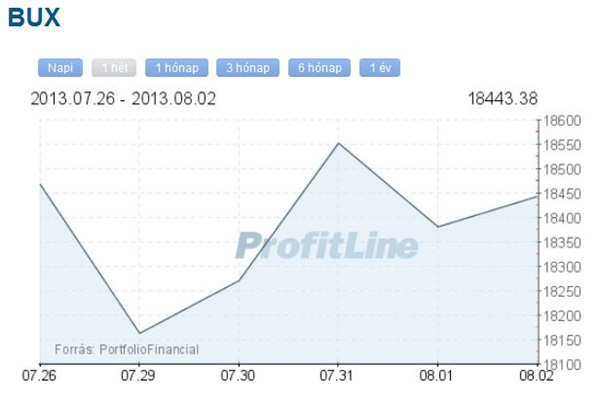Select the chart data point at 08.01

[438, 226]
